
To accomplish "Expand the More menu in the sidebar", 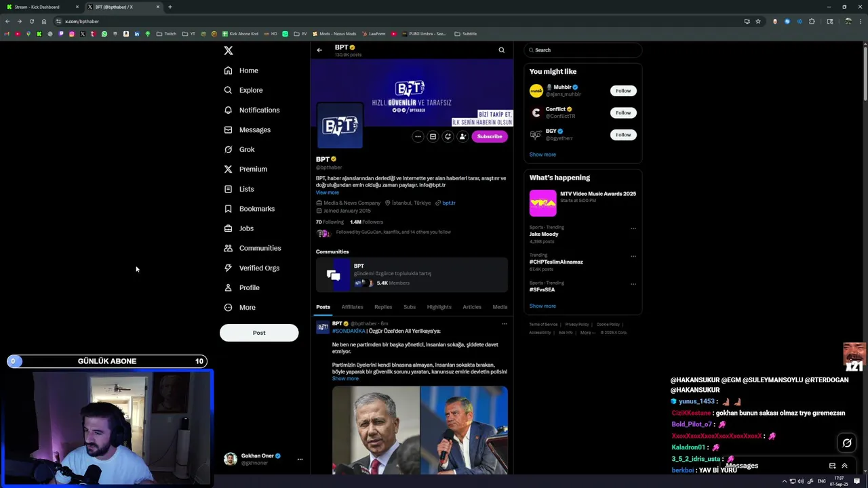I will tap(240, 307).
